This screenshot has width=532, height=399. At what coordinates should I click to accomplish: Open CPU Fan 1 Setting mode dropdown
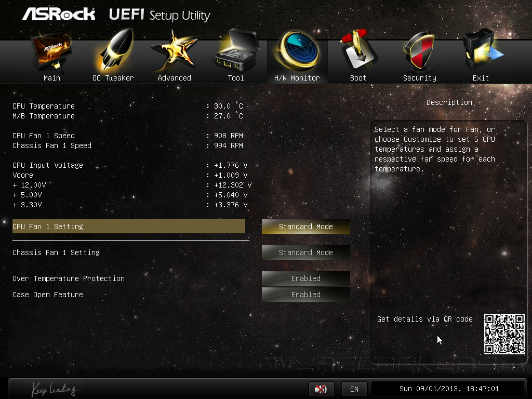point(305,227)
